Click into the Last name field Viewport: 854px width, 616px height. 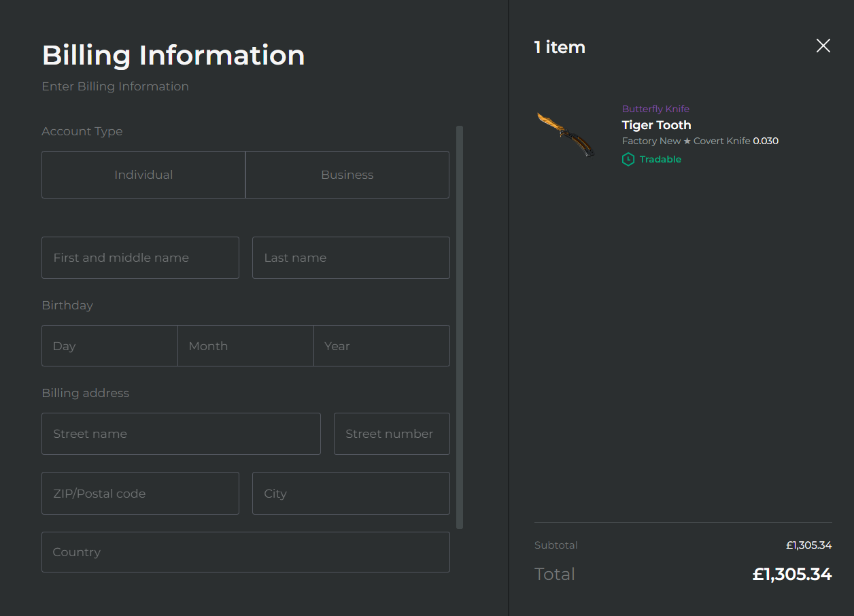click(x=351, y=258)
